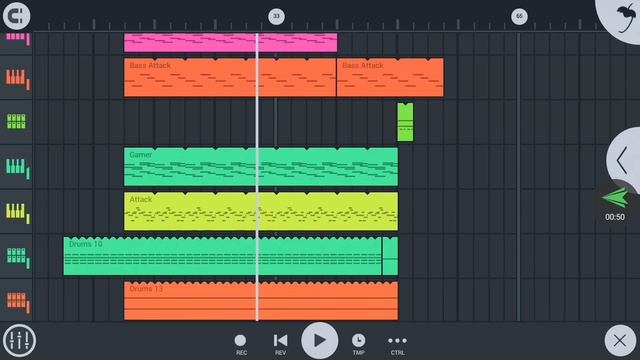The width and height of the screenshot is (640, 360).
Task: Select the Drums 13 clip
Action: click(x=261, y=301)
